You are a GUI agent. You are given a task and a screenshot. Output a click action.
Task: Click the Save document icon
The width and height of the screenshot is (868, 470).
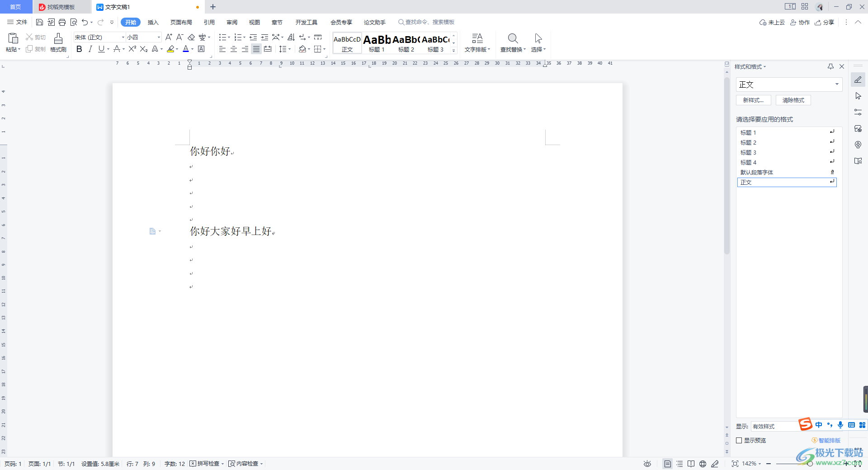[x=39, y=22]
